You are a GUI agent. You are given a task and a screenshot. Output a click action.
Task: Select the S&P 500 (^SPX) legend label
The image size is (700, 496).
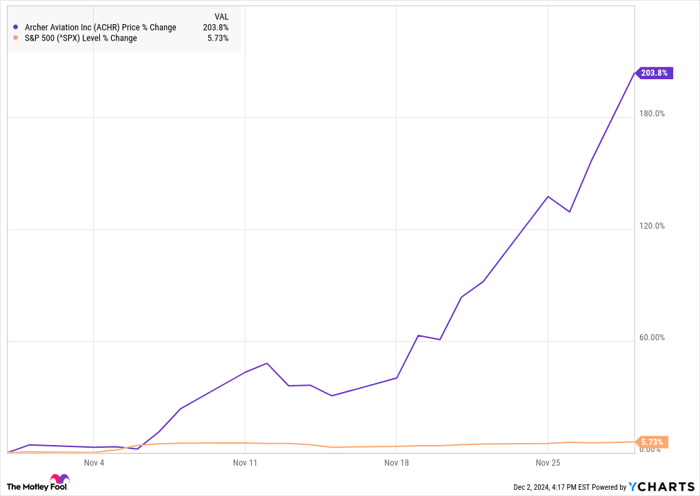tap(81, 38)
